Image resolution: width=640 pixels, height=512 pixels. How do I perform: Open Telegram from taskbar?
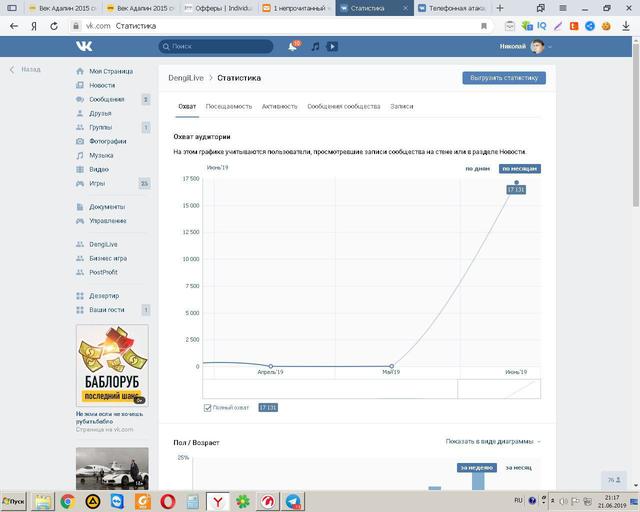(293, 502)
